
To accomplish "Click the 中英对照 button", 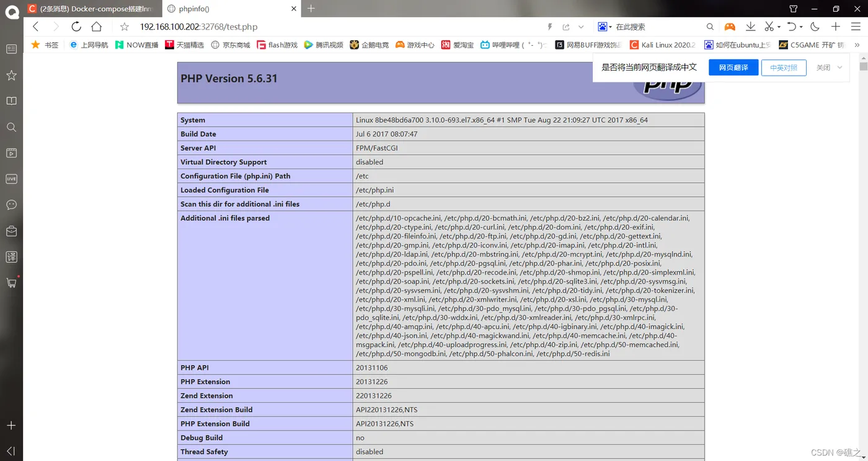I will (x=784, y=68).
